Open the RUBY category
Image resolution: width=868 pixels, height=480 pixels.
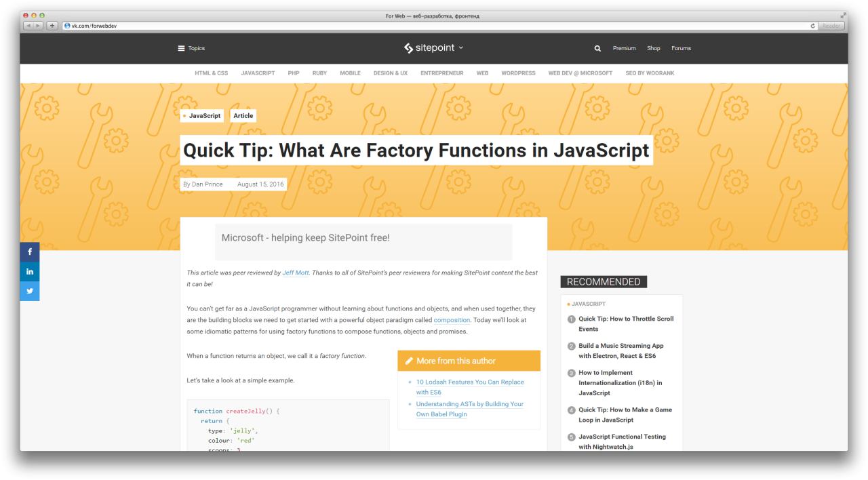click(x=319, y=73)
